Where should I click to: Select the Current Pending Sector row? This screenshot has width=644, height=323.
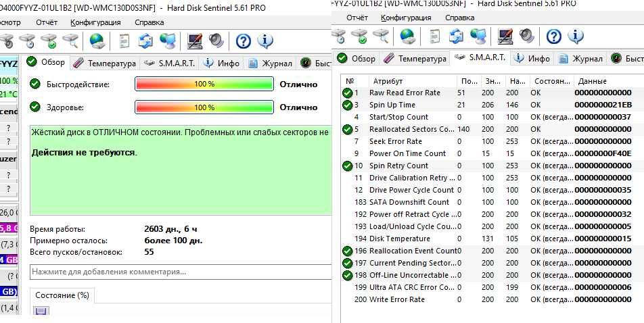pyautogui.click(x=492, y=263)
